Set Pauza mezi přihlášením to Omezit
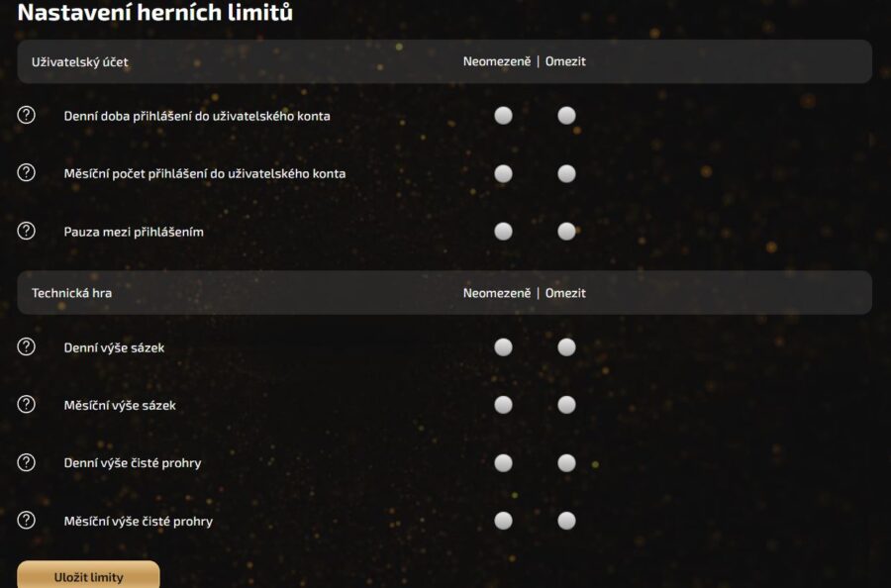Viewport: 891px width, 588px height. click(566, 232)
